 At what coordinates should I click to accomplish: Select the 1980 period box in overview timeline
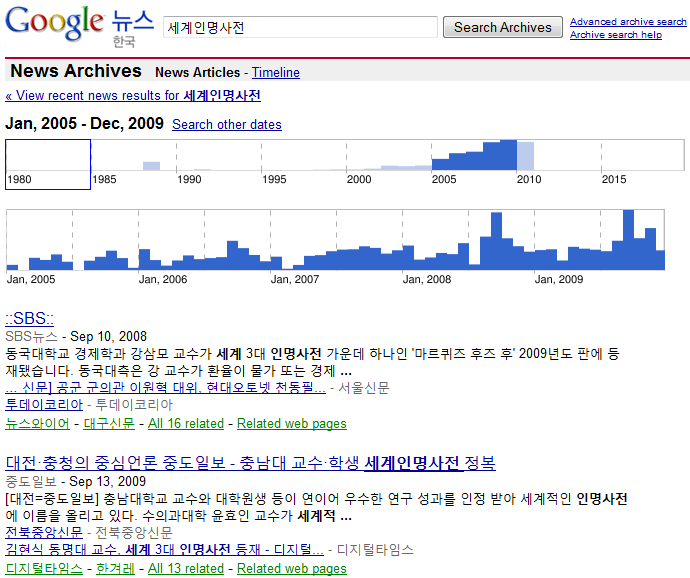pyautogui.click(x=48, y=165)
